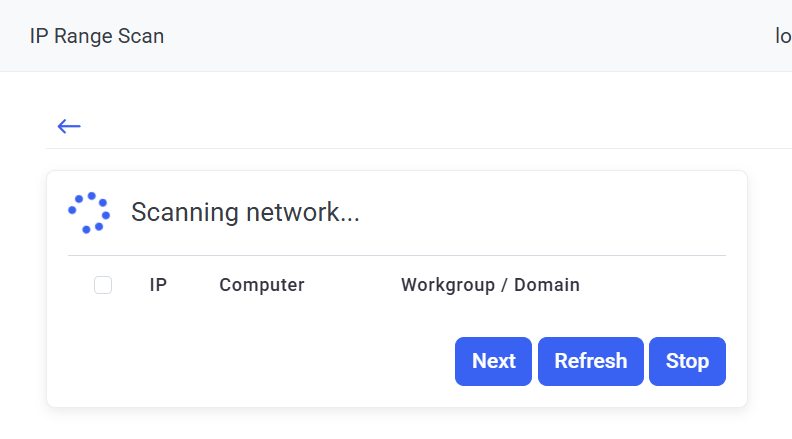This screenshot has width=792, height=439.
Task: Stop the network scan
Action: [687, 361]
